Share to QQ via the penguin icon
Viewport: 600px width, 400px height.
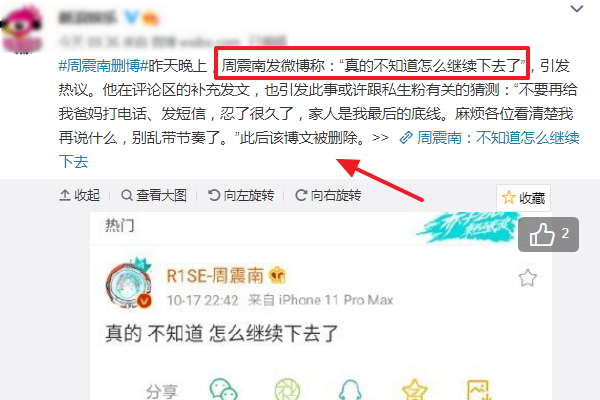[x=350, y=390]
